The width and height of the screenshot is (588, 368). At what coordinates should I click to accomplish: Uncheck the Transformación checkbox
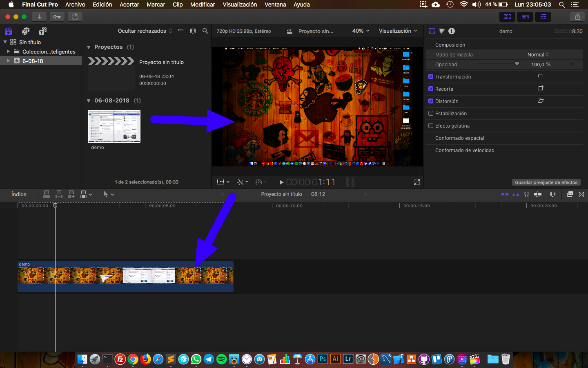[x=431, y=77]
